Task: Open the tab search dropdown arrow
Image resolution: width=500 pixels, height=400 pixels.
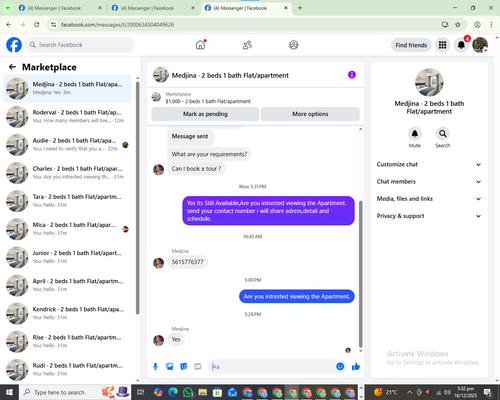Action: pyautogui.click(x=7, y=8)
